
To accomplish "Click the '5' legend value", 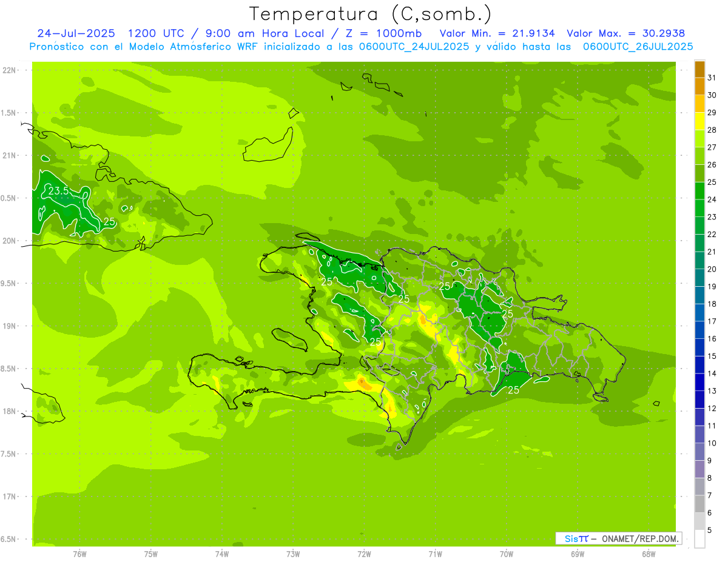I will pos(710,530).
